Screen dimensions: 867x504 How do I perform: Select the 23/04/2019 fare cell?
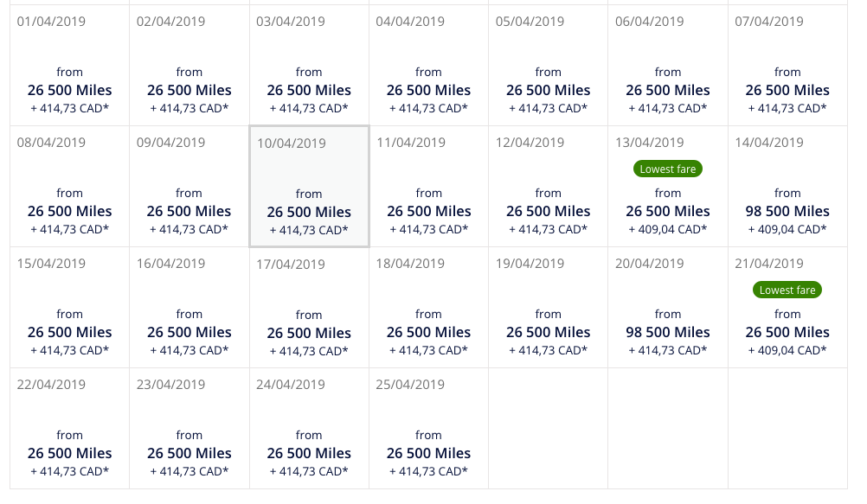tap(189, 428)
